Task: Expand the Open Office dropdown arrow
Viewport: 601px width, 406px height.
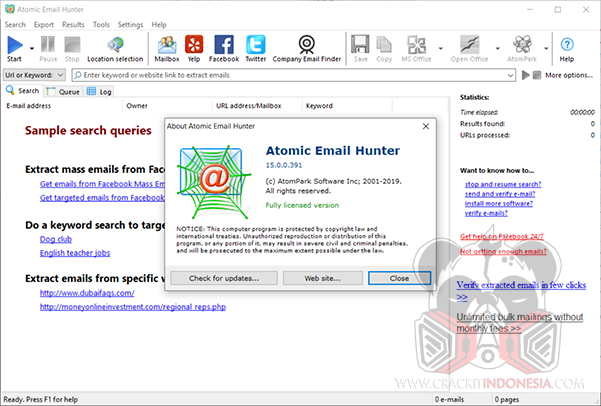Action: point(498,49)
